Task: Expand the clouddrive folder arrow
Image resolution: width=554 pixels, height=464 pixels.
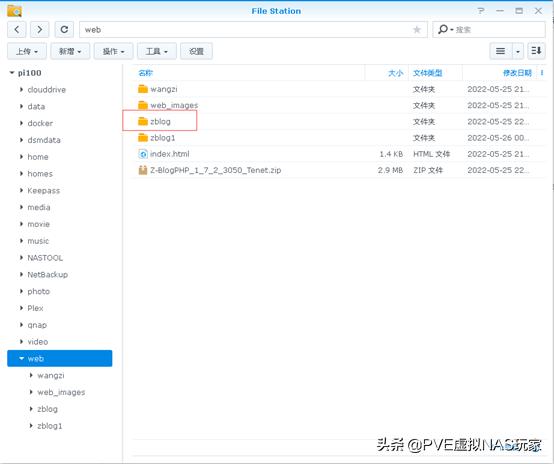Action: [x=22, y=90]
